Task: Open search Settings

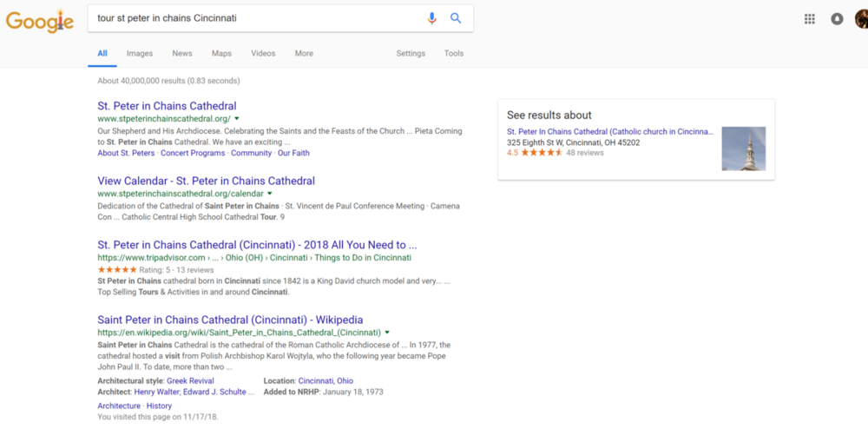Action: point(411,53)
